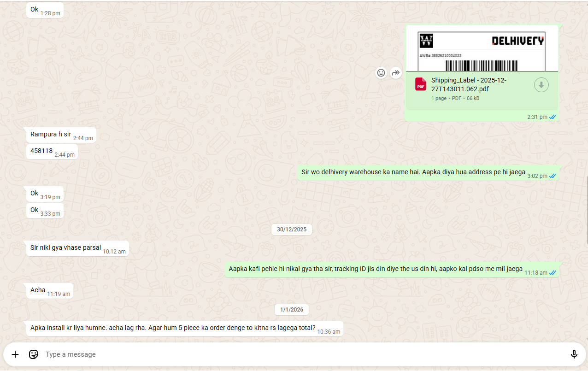React to PDF message with emoji icon
Viewport: 588px width, 371px height.
coord(381,73)
